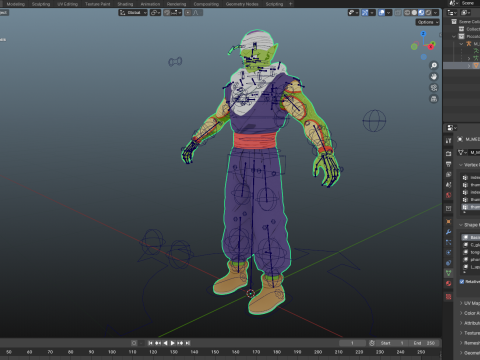Play the animation forward
480x360 pixels.
173,343
